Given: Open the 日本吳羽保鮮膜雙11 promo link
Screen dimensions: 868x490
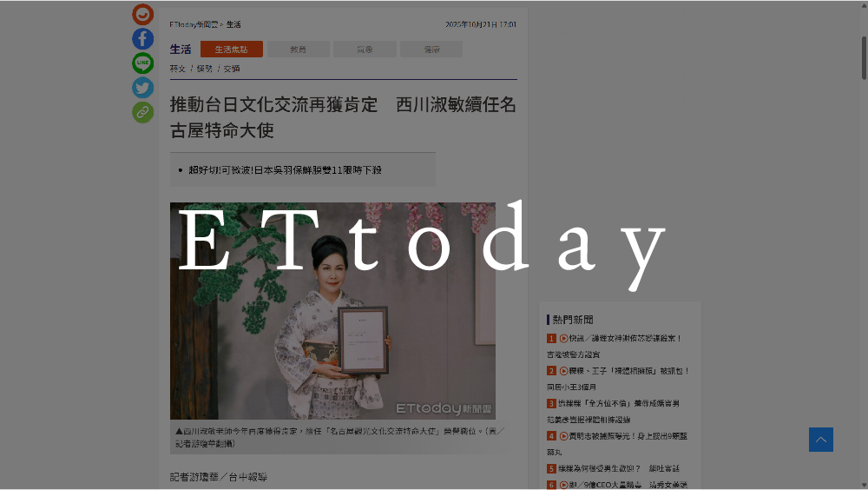Looking at the screenshot, I should [285, 170].
